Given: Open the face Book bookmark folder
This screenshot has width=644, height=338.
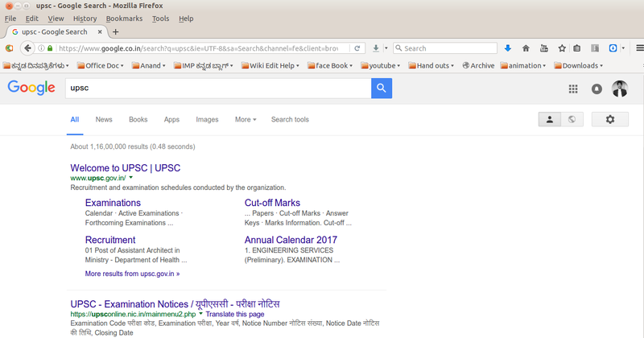Looking at the screenshot, I should click(x=330, y=65).
